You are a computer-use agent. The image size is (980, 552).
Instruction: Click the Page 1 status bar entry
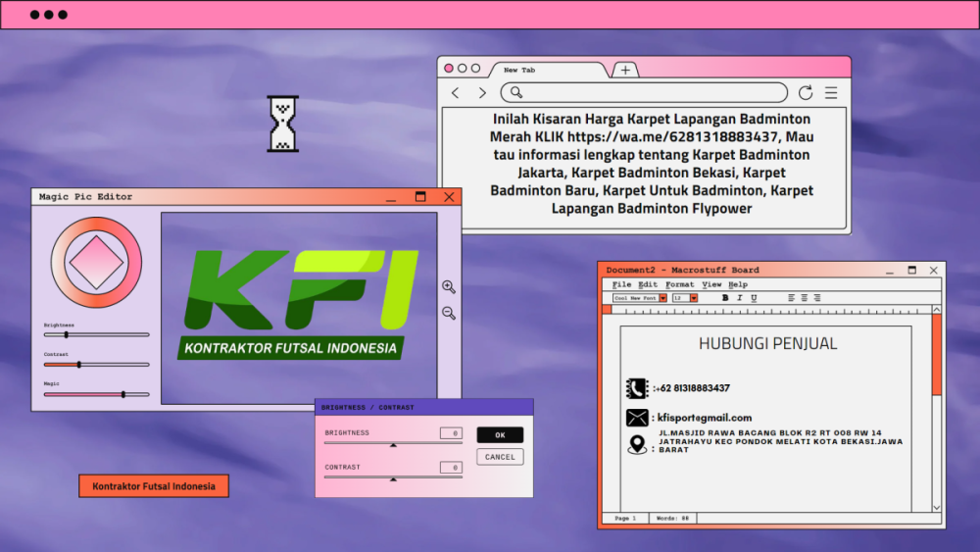[625, 519]
